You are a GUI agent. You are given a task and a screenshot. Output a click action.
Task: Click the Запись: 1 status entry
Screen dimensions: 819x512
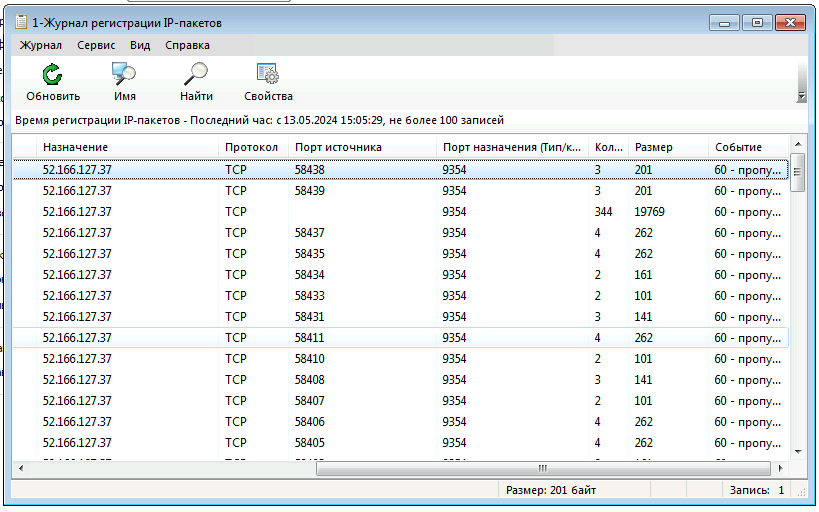[757, 490]
